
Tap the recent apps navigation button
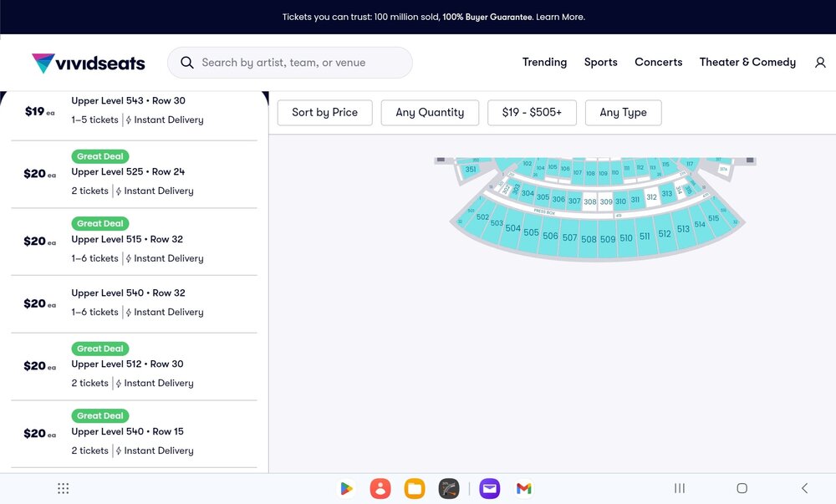679,488
